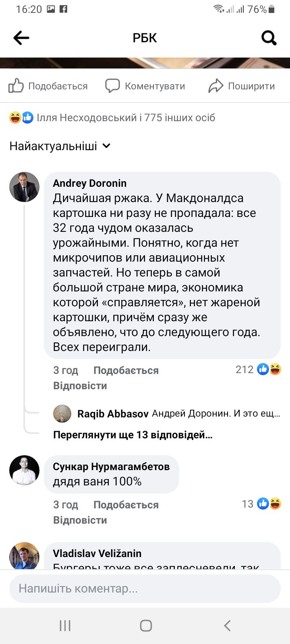Open the Найактуальніші sort dropdown
290x644 pixels.
pos(60,146)
